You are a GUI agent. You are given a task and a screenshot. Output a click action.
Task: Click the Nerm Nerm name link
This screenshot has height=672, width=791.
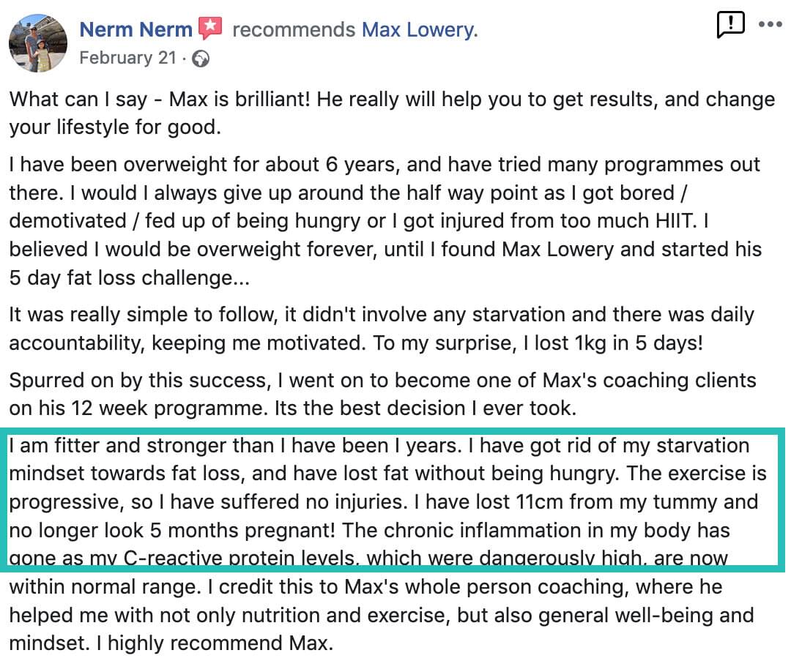pos(135,30)
